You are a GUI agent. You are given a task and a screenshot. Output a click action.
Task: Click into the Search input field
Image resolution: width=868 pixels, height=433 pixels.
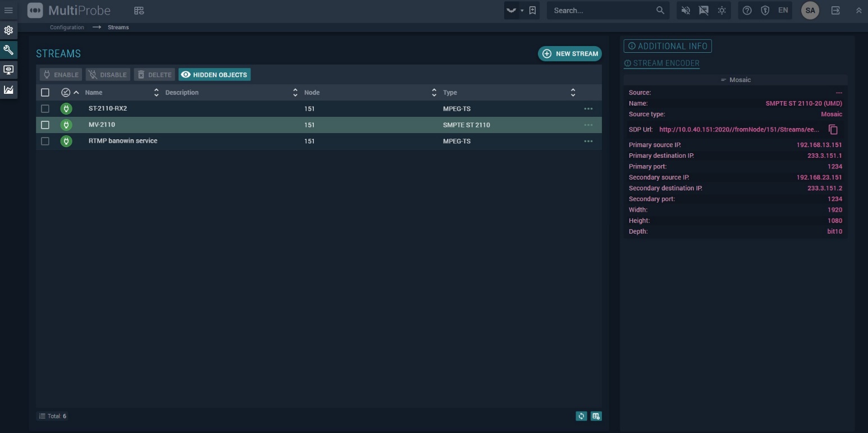click(x=601, y=10)
